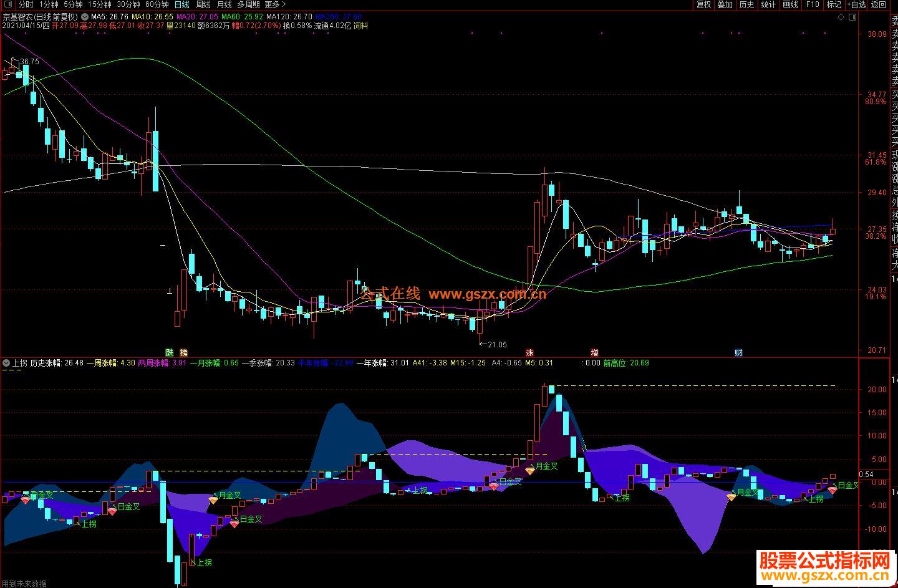Open the 上拐 sub-indicator dropdown arrow
The image size is (898, 588).
[6, 362]
